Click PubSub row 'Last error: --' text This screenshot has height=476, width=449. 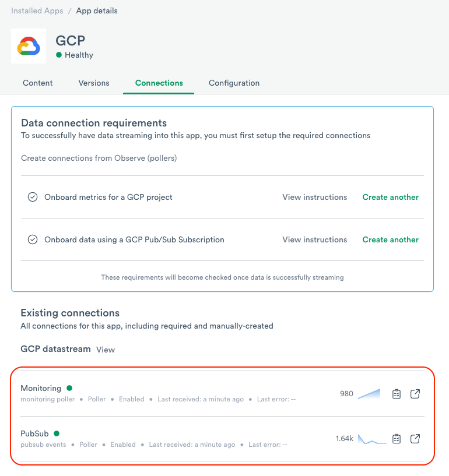click(268, 445)
